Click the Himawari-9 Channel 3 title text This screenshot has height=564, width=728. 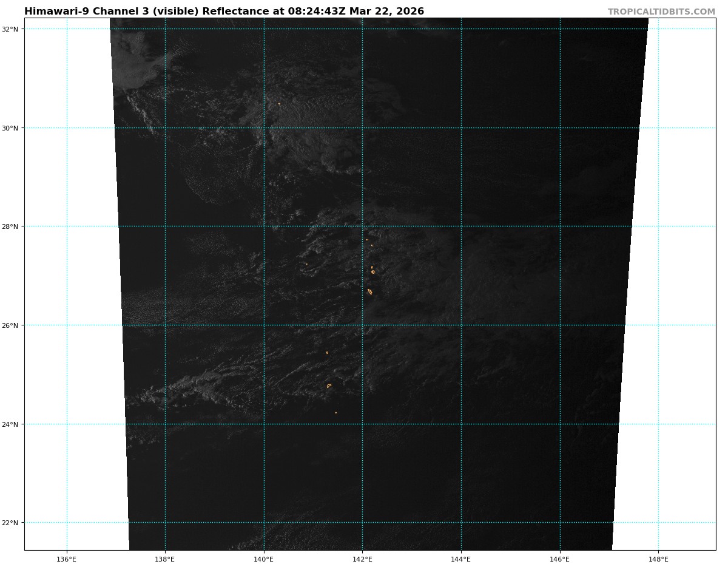(224, 12)
